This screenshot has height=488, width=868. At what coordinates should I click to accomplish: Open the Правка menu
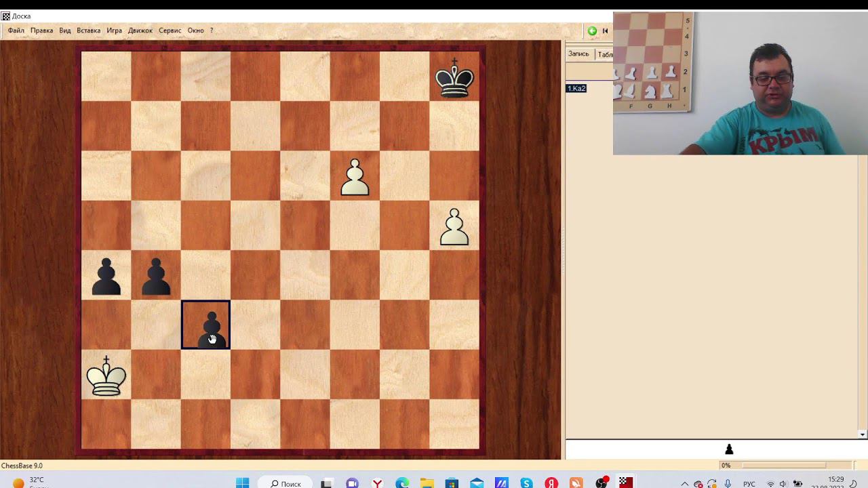(x=42, y=30)
